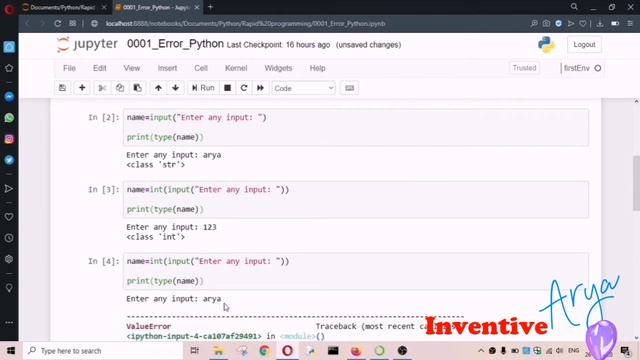Restart kernel and run all fast-forward icon
This screenshot has height=360, width=640.
260,88
